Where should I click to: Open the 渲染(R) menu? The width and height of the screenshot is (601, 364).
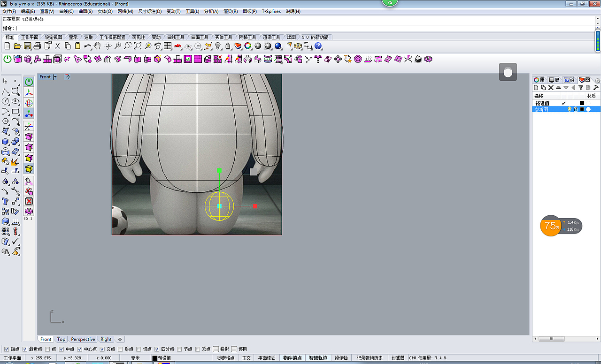231,11
